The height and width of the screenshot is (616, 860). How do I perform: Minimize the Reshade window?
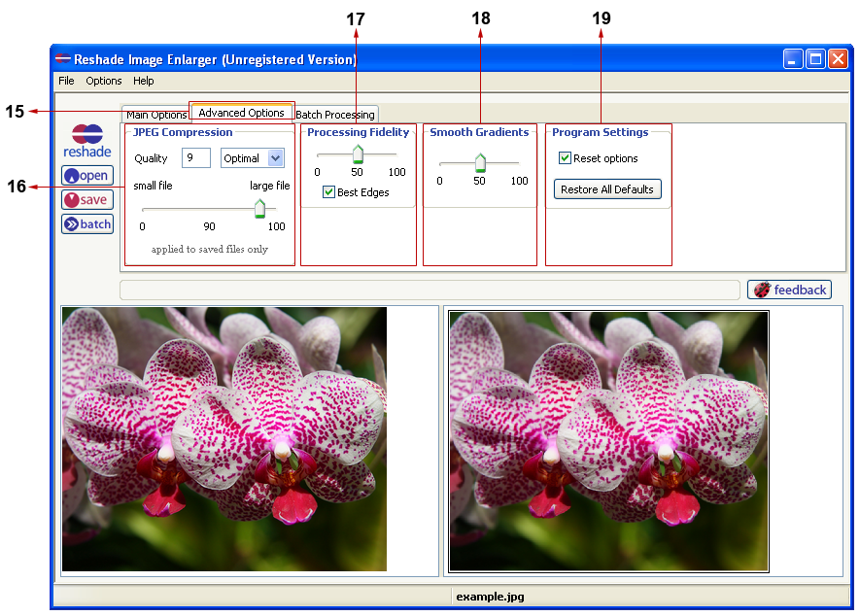pos(794,59)
